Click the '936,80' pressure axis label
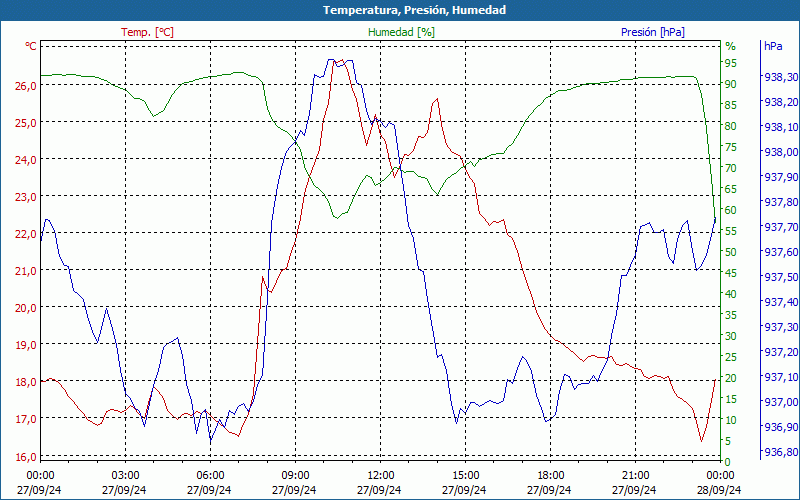 click(781, 452)
